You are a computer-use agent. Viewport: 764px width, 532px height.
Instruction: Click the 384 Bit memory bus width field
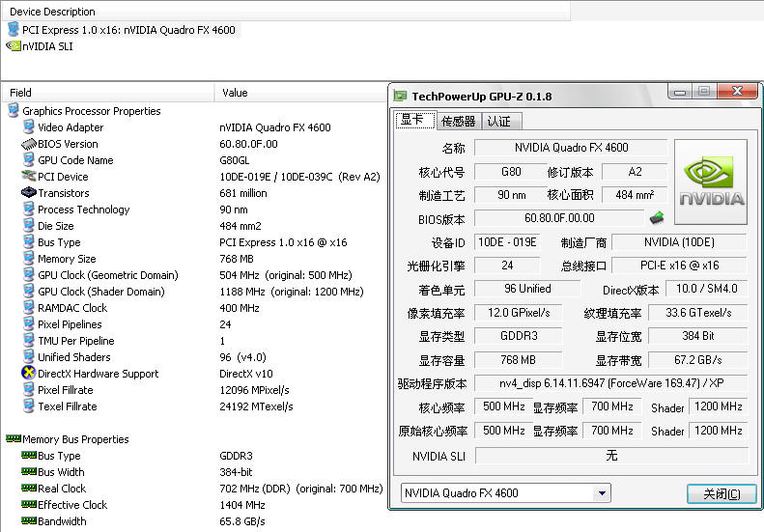pyautogui.click(x=697, y=336)
